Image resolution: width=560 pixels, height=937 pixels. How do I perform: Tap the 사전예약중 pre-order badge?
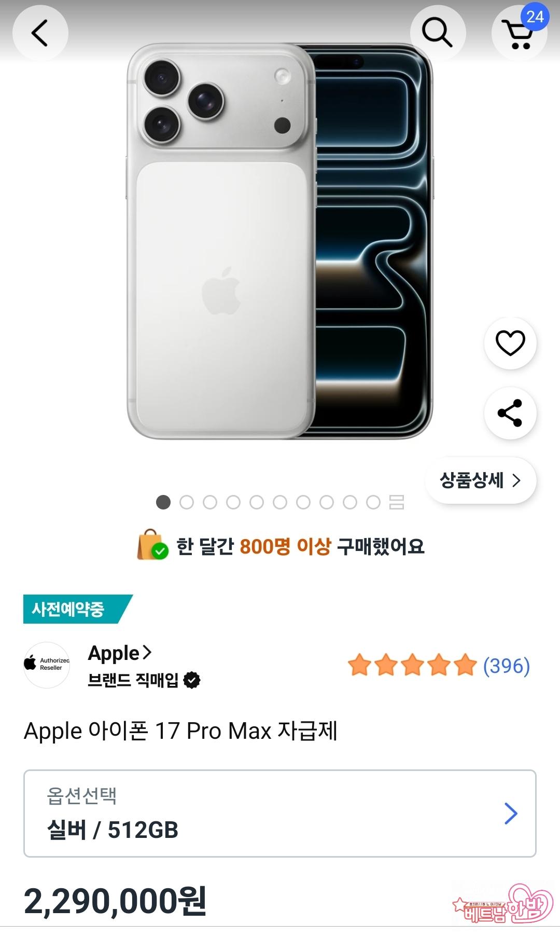(x=74, y=609)
